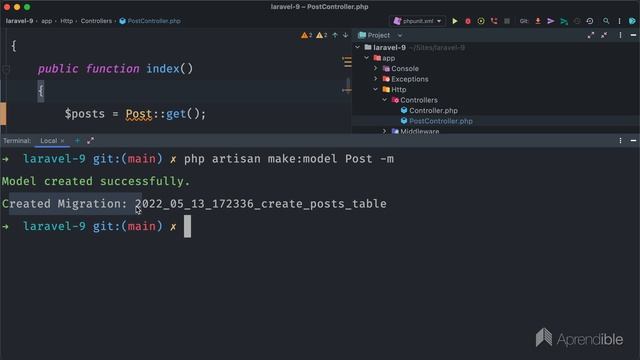Start the debug session (red bug icon)
Image resolution: width=640 pixels, height=360 pixels.
tap(468, 21)
